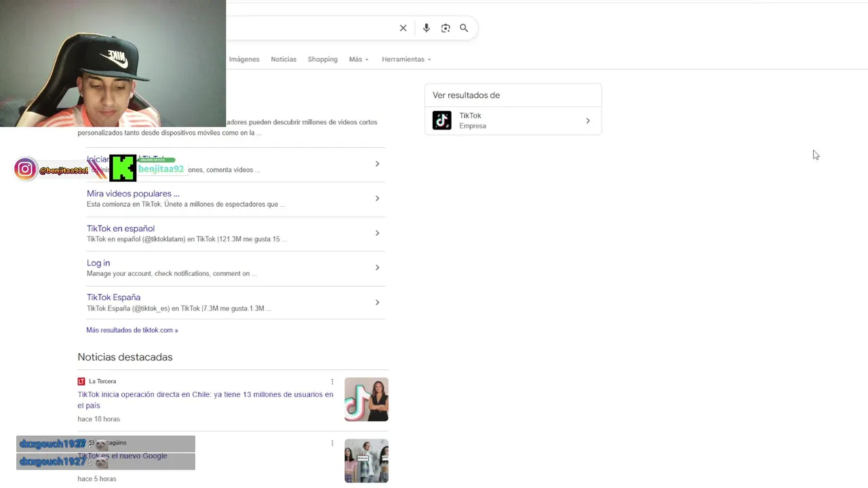868x488 pixels.
Task: Open Más resultados de tiktok.com link
Action: coord(132,330)
